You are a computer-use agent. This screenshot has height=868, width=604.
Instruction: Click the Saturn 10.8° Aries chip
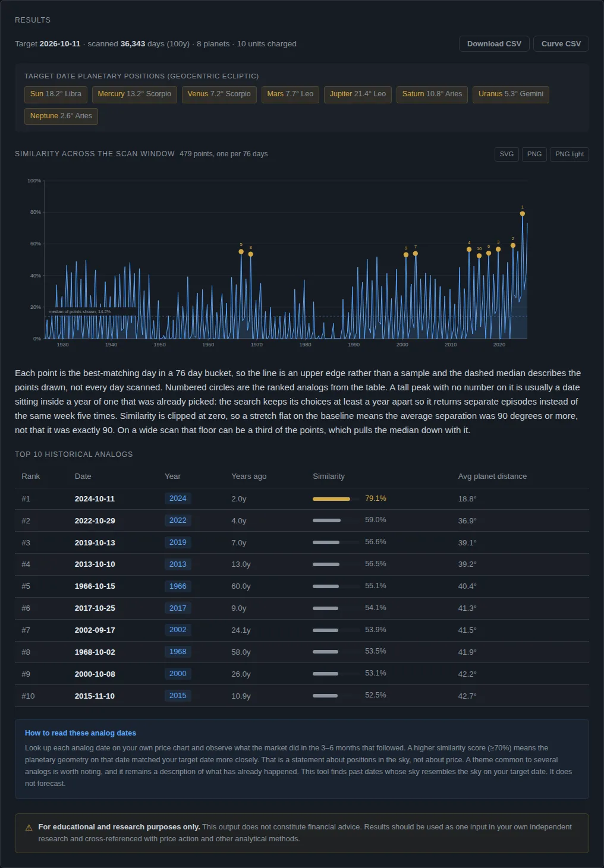click(432, 94)
